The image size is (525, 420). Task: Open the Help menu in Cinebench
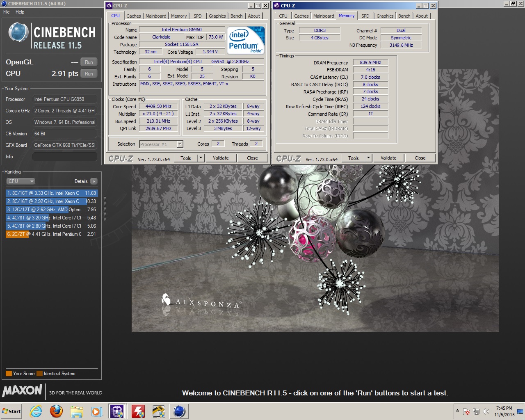[20, 12]
